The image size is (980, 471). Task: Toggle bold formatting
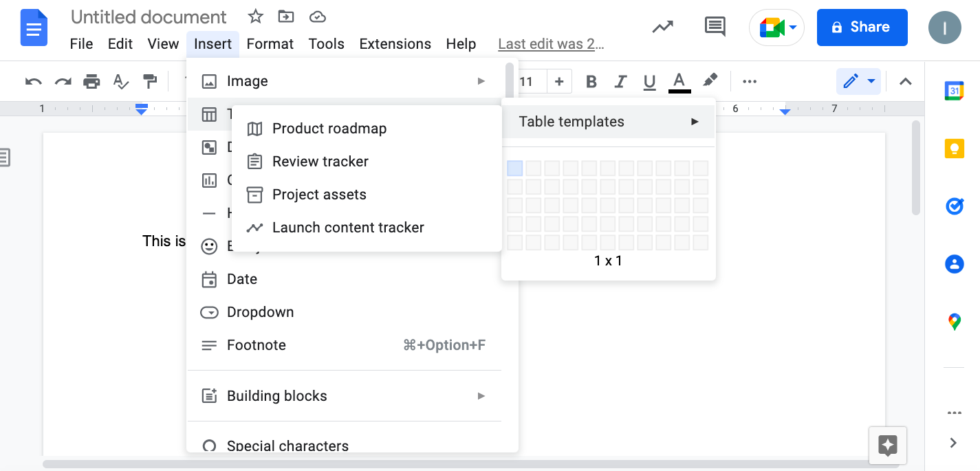[591, 81]
